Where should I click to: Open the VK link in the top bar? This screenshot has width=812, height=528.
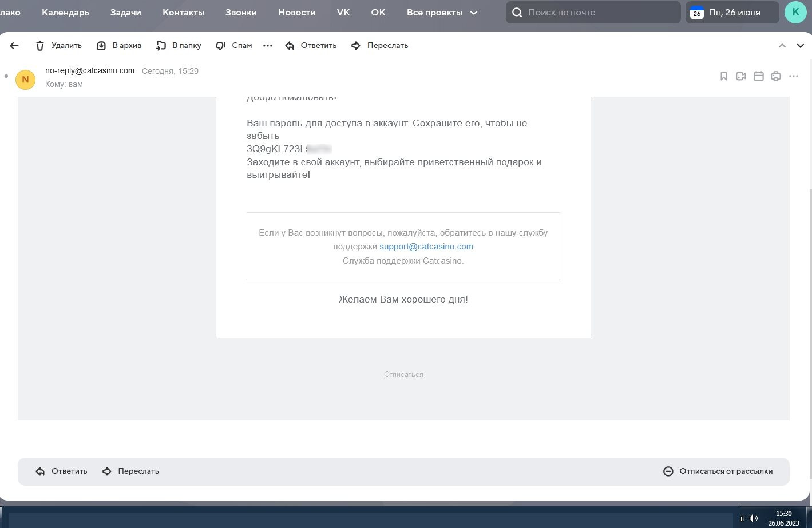tap(343, 13)
